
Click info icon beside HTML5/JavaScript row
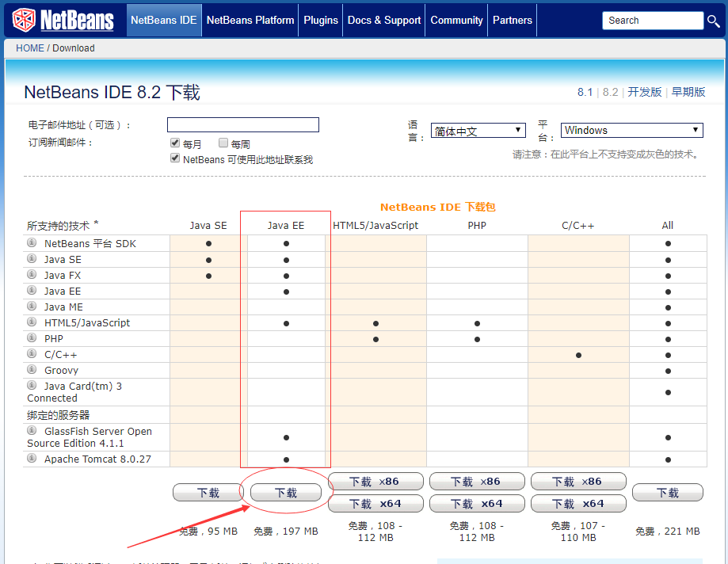coord(32,322)
